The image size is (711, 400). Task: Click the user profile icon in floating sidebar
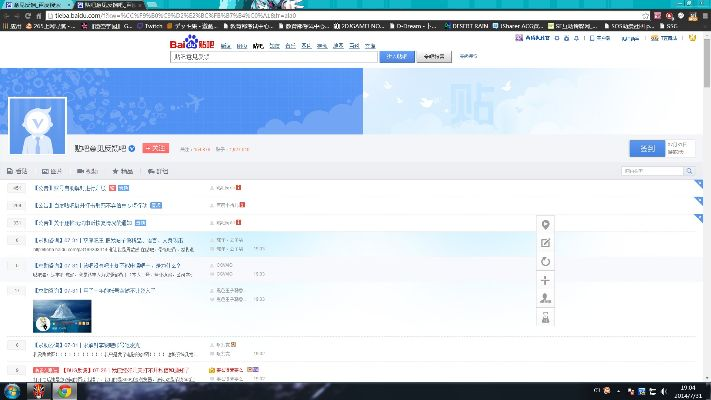pyautogui.click(x=545, y=298)
